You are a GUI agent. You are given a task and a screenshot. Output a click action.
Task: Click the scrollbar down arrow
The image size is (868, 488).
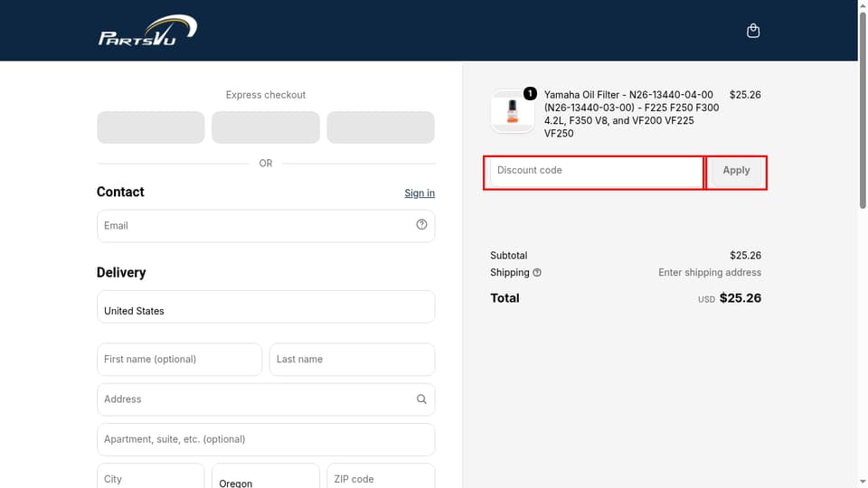863,482
